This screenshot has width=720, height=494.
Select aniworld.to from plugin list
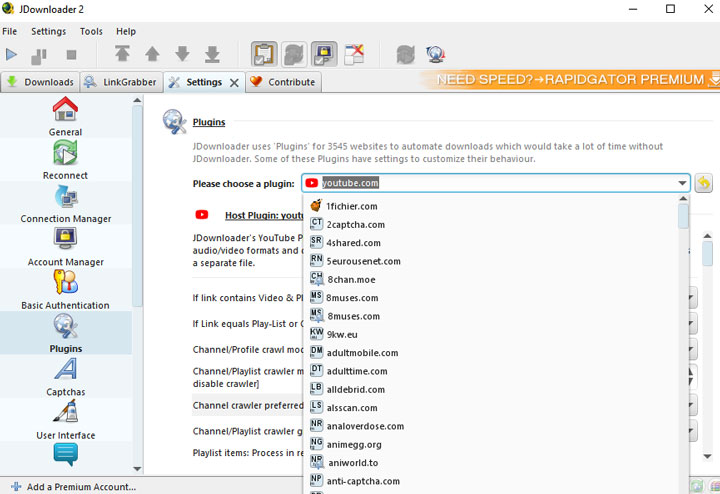point(490,463)
